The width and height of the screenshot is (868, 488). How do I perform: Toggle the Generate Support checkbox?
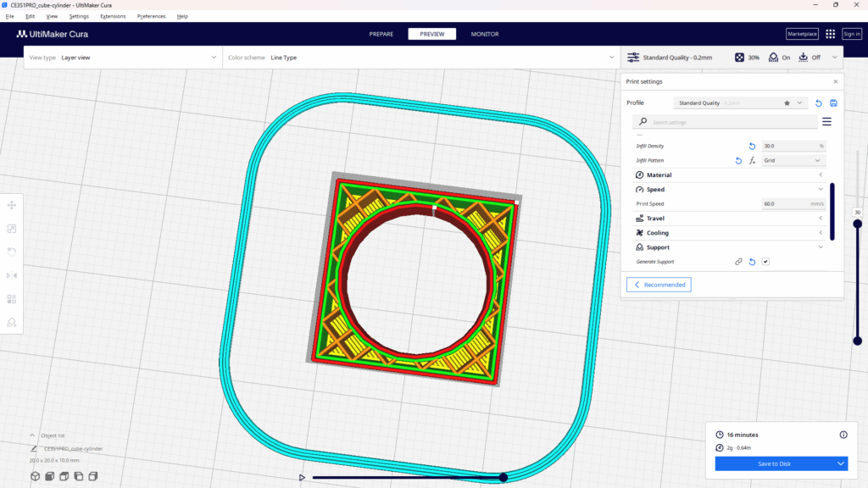(x=765, y=261)
